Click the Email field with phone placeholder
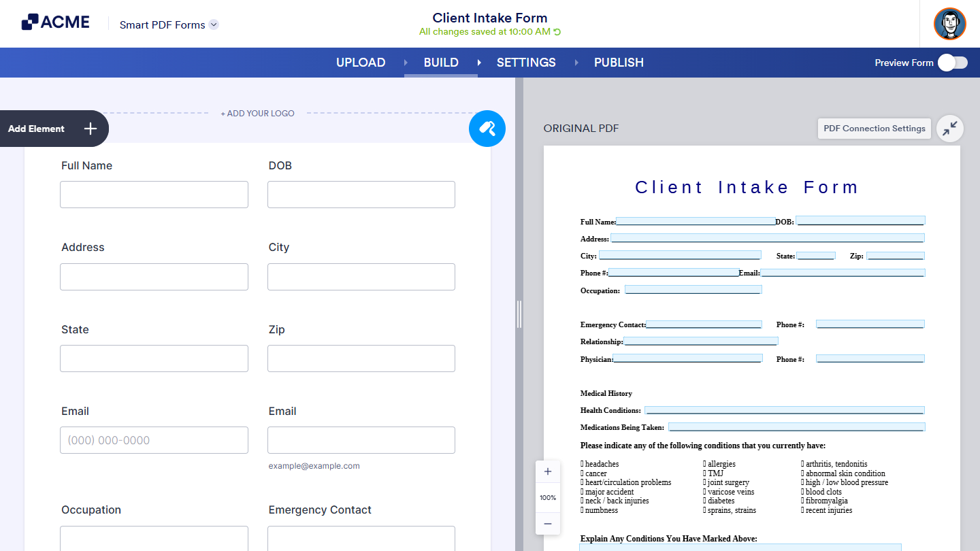The width and height of the screenshot is (980, 551). point(154,440)
